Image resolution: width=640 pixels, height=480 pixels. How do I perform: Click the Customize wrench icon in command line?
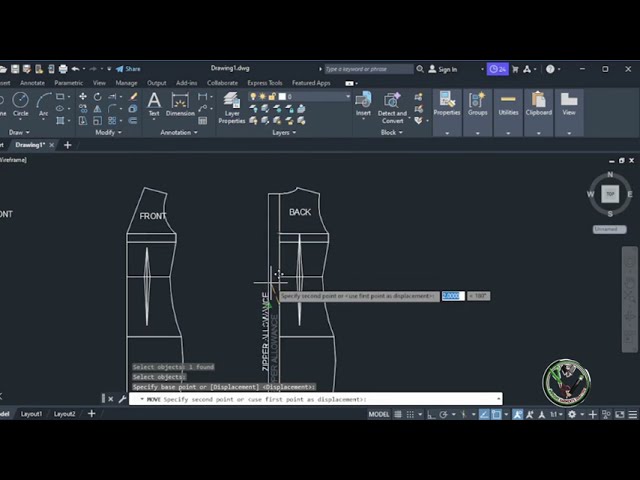coord(122,399)
